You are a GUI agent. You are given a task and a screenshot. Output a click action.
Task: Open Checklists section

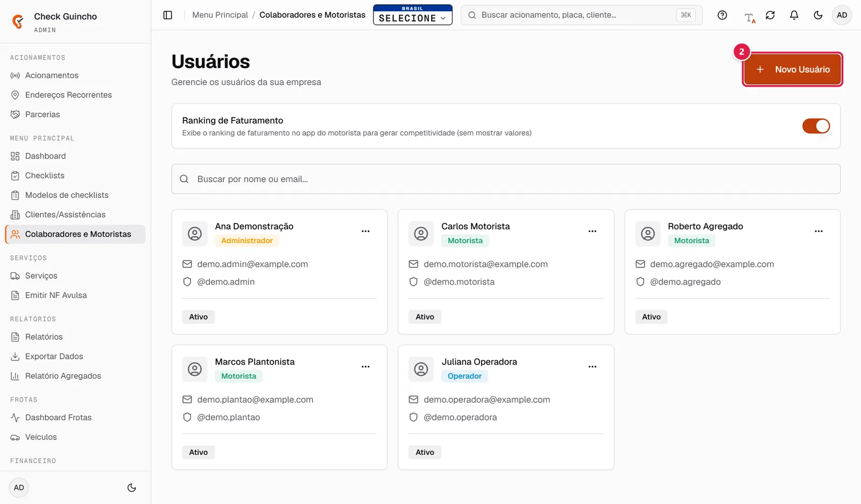(75, 176)
